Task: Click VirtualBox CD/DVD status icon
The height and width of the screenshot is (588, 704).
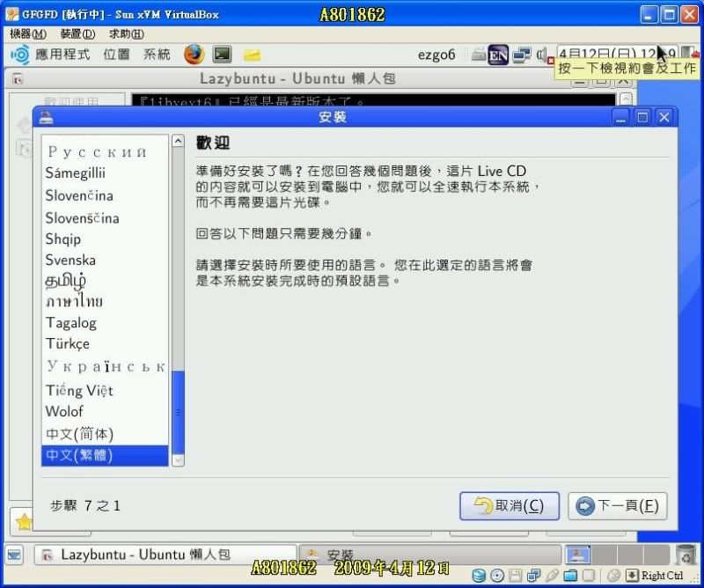Action: pyautogui.click(x=497, y=576)
